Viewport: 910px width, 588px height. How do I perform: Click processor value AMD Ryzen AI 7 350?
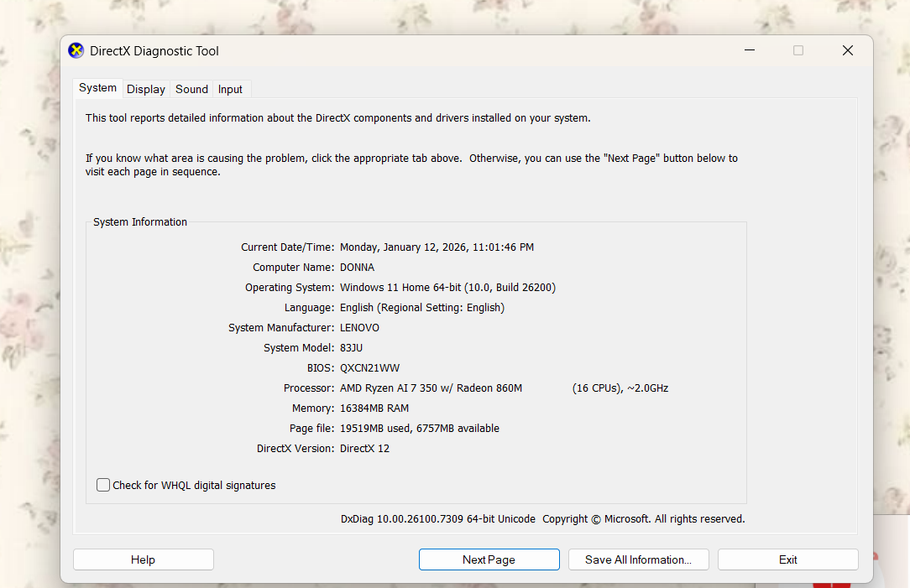point(431,388)
